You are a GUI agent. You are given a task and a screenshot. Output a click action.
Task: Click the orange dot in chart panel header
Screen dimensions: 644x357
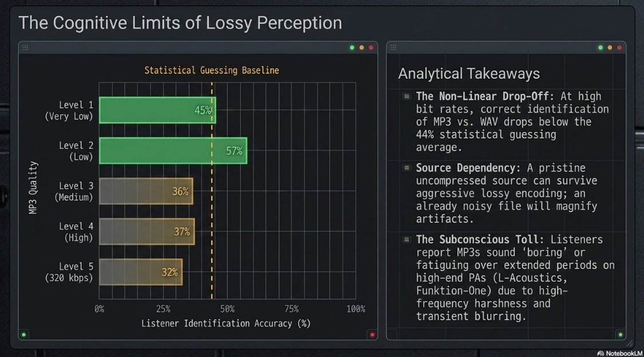[361, 48]
